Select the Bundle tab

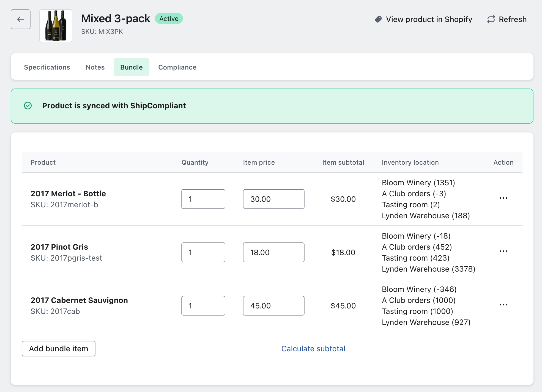click(131, 67)
